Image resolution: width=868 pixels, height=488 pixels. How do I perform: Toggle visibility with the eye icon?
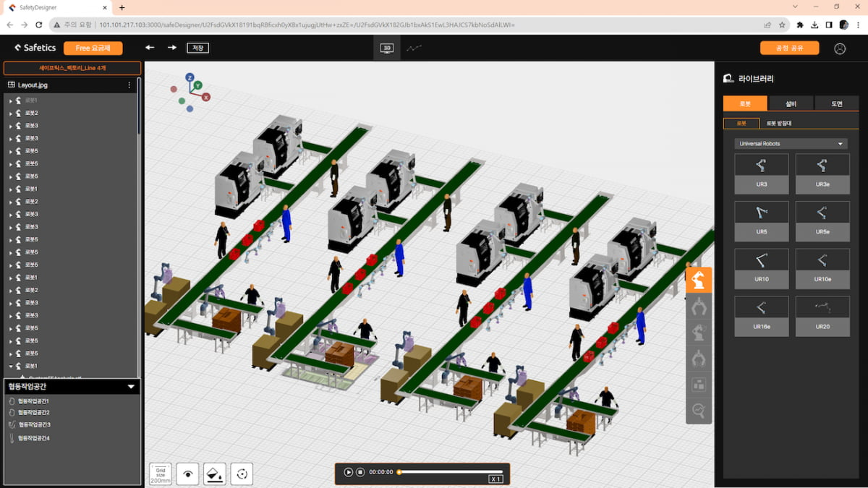[188, 474]
